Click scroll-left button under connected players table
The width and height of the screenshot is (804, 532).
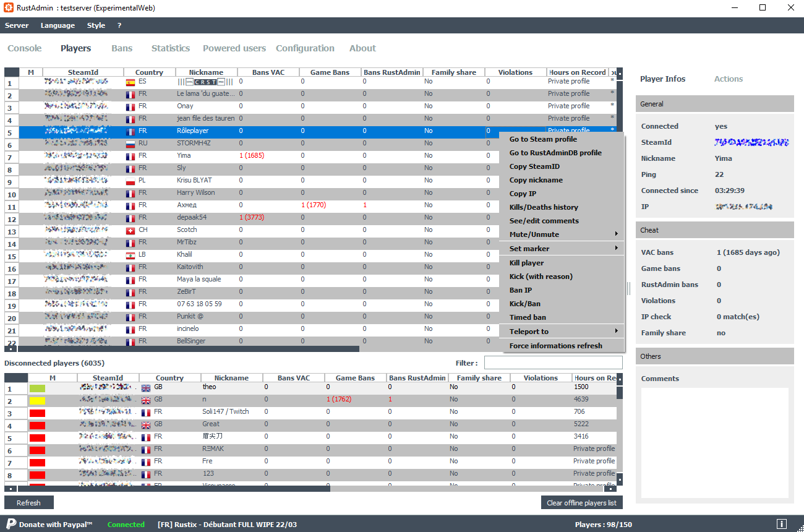click(11, 349)
